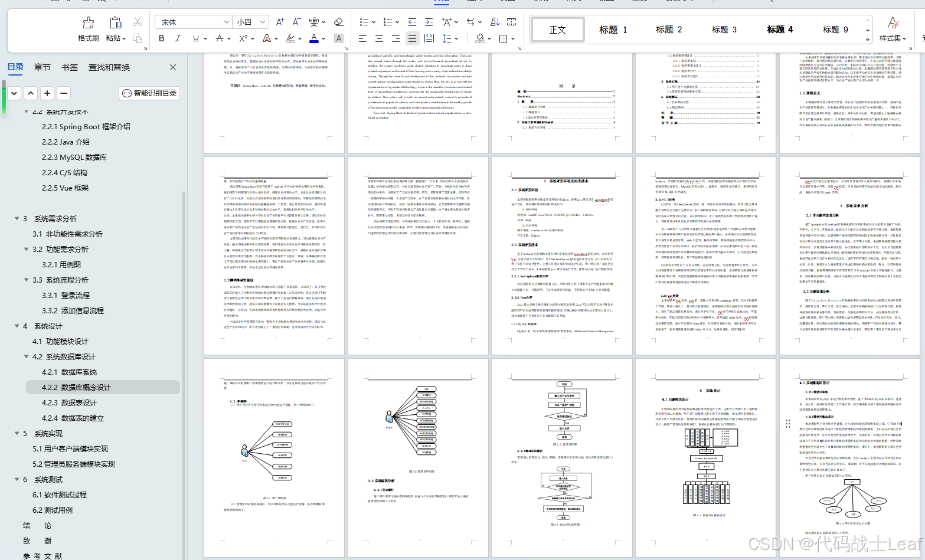
Task: Collapse the '4.2 系统数据库设计' node
Action: click(x=26, y=356)
